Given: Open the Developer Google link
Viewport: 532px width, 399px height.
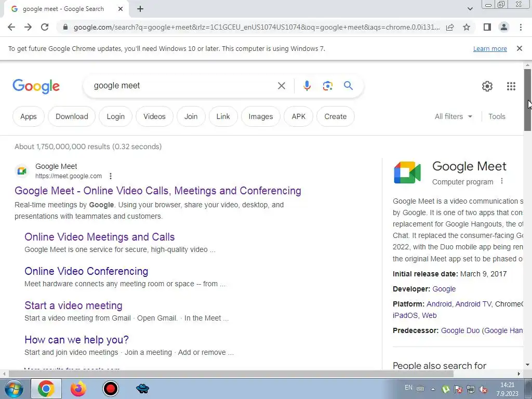Looking at the screenshot, I should pyautogui.click(x=444, y=289).
